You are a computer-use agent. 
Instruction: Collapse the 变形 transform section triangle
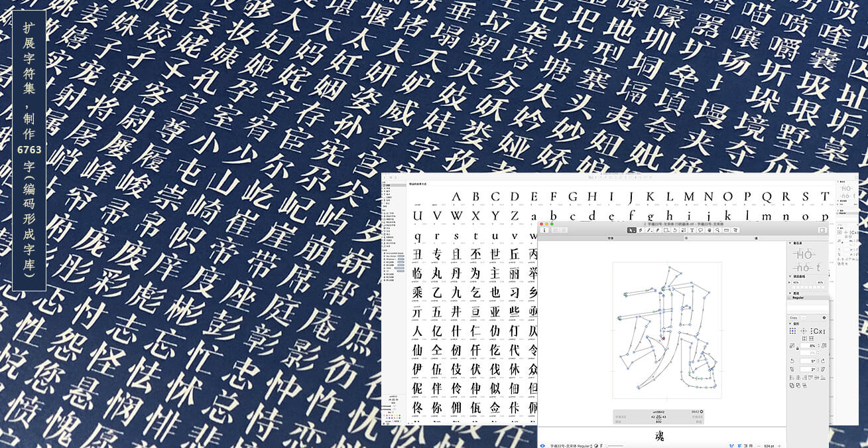coord(790,324)
